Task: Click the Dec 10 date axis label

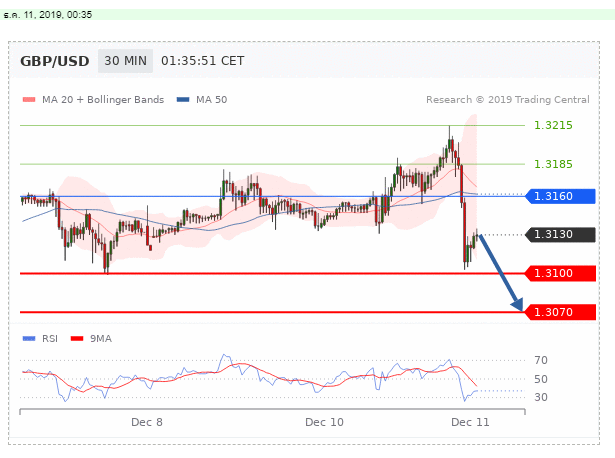Action: 324,422
